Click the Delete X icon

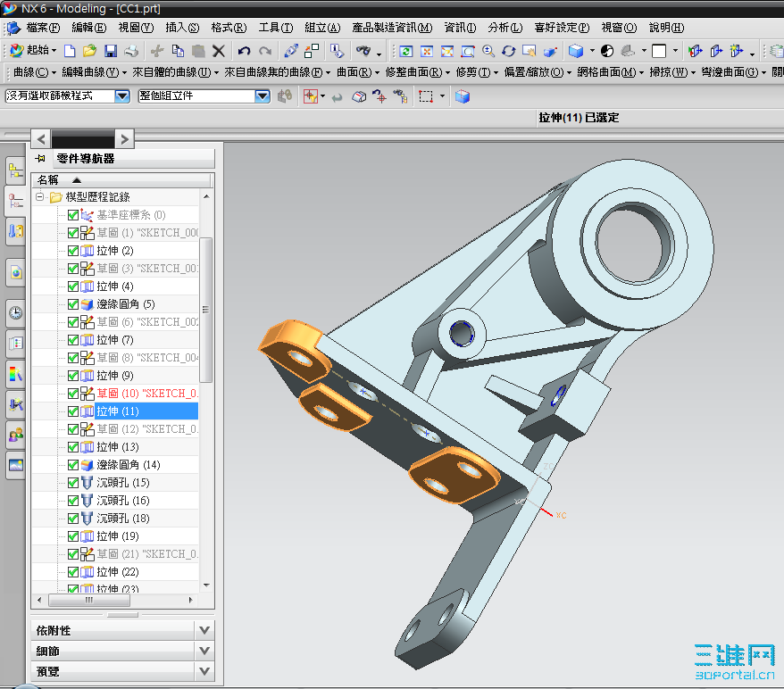click(x=219, y=51)
